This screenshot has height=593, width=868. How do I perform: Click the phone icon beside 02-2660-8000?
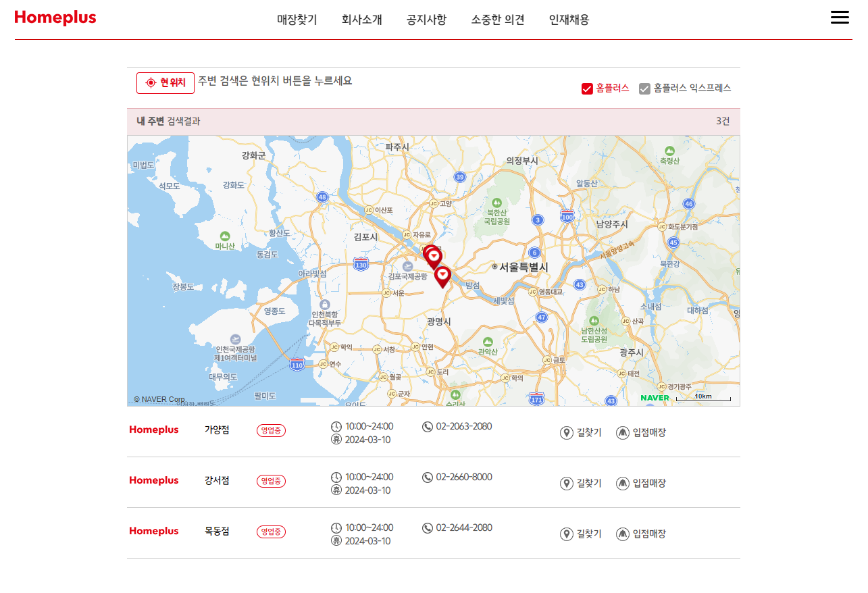428,478
